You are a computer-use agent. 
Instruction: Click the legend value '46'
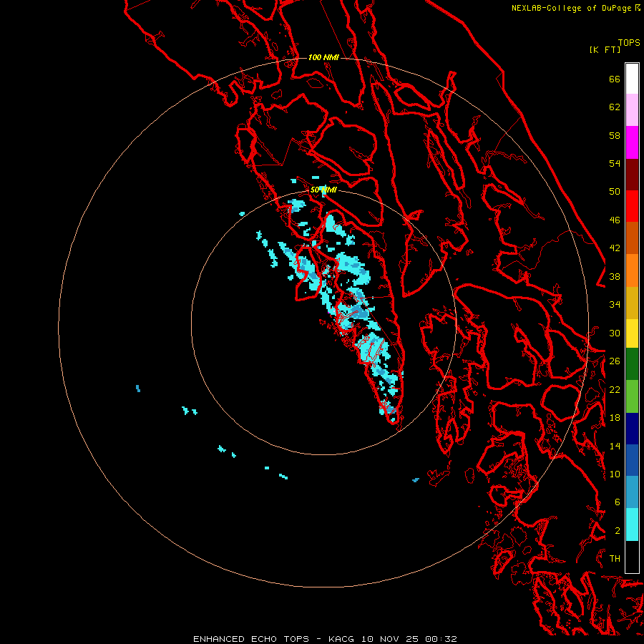point(615,220)
